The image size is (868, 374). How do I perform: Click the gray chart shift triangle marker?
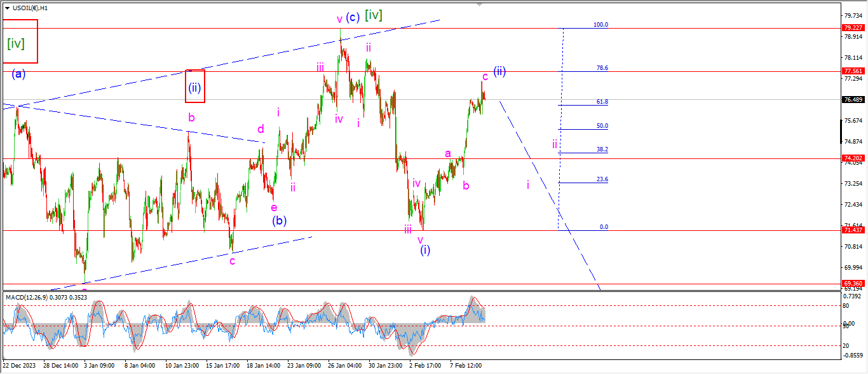[478, 4]
